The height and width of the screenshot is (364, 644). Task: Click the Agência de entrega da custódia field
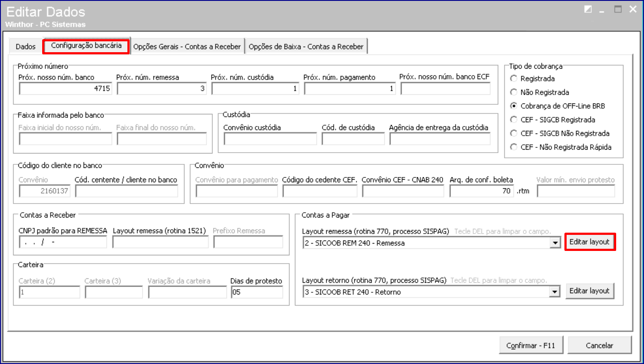pyautogui.click(x=440, y=139)
